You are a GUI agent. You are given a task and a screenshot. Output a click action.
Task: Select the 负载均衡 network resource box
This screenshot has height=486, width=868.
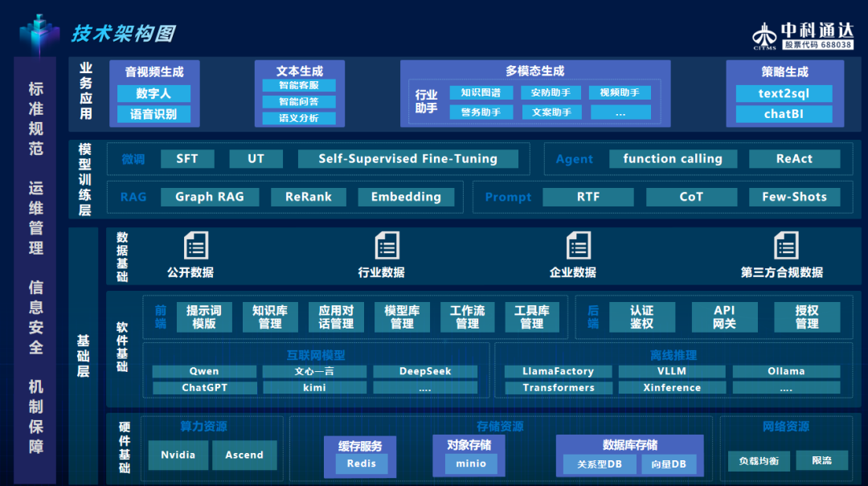[758, 461]
